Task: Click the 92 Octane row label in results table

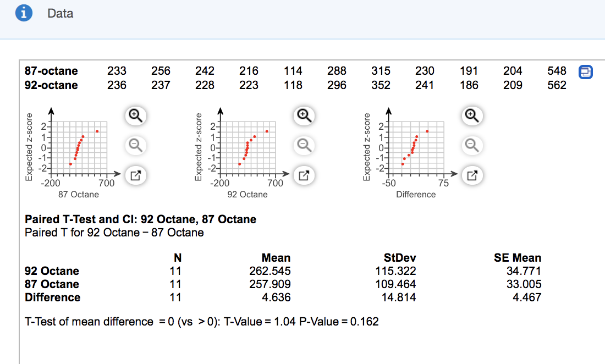Action: pos(52,271)
